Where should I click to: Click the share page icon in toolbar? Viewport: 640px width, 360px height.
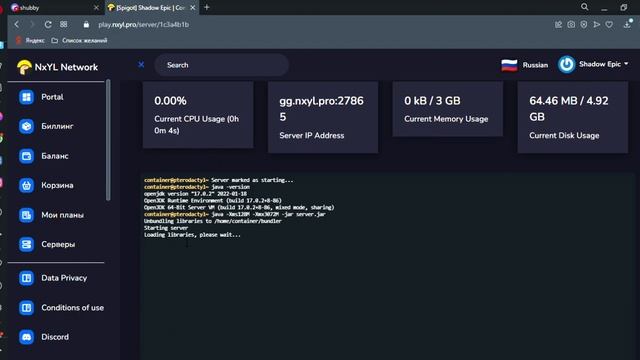pos(558,24)
